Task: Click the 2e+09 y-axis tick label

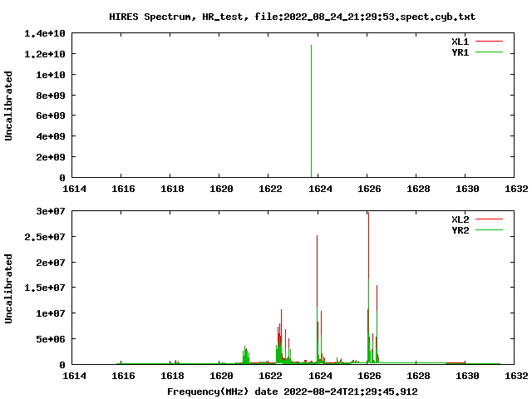Action: [51, 157]
